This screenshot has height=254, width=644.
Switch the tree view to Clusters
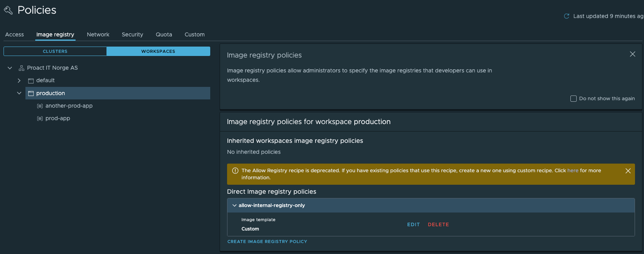55,51
